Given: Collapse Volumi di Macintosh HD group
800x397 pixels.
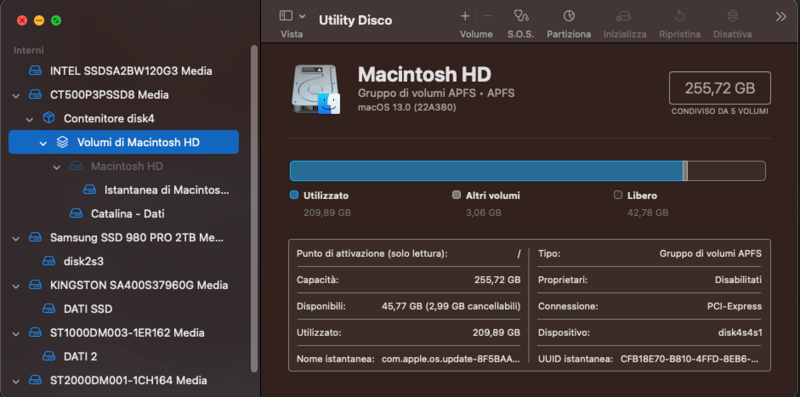Looking at the screenshot, I should click(x=43, y=143).
